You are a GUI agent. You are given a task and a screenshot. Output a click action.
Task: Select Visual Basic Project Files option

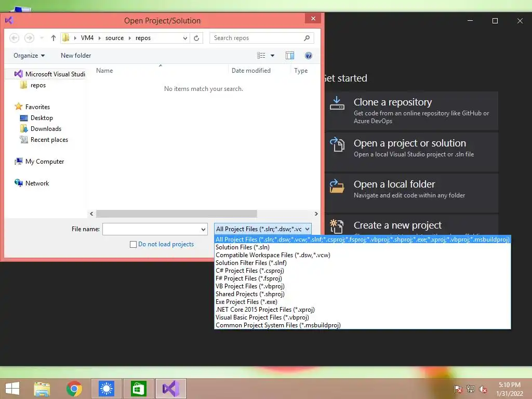pyautogui.click(x=362, y=317)
